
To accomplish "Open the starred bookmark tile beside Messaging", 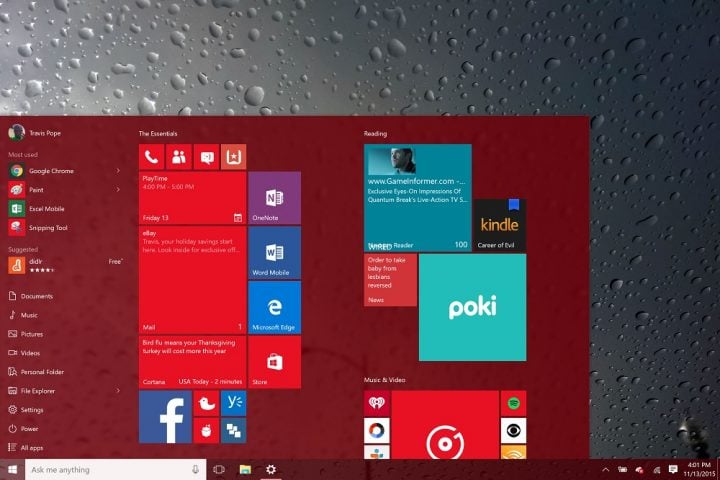I will tap(234, 157).
